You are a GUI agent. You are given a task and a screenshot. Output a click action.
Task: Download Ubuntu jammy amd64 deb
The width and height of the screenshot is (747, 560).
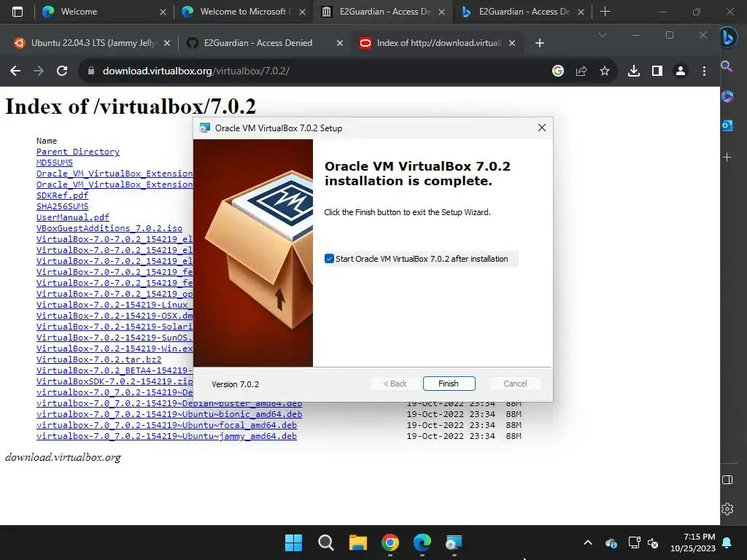tap(167, 436)
